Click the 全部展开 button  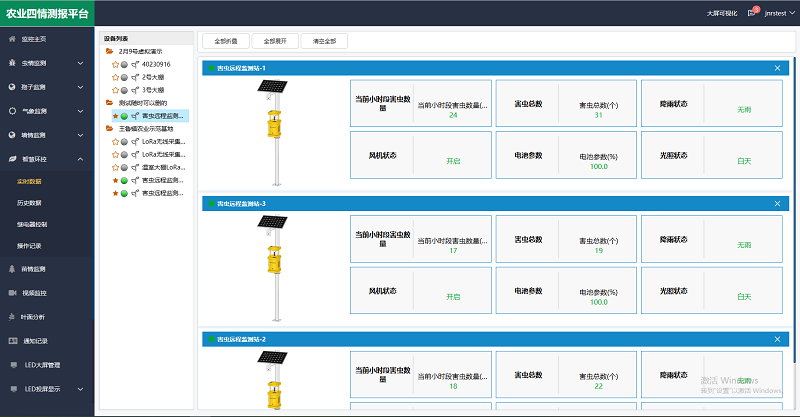(x=275, y=41)
